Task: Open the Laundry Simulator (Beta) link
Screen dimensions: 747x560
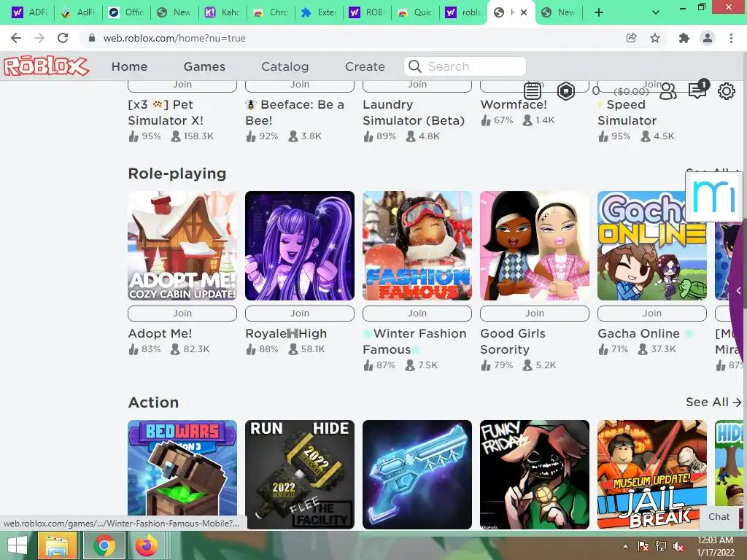Action: pos(414,112)
